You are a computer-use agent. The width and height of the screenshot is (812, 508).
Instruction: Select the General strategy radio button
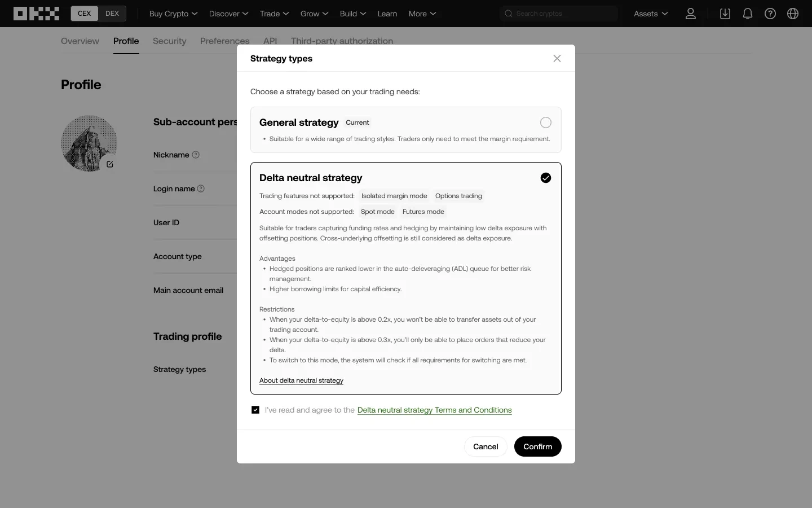[545, 122]
